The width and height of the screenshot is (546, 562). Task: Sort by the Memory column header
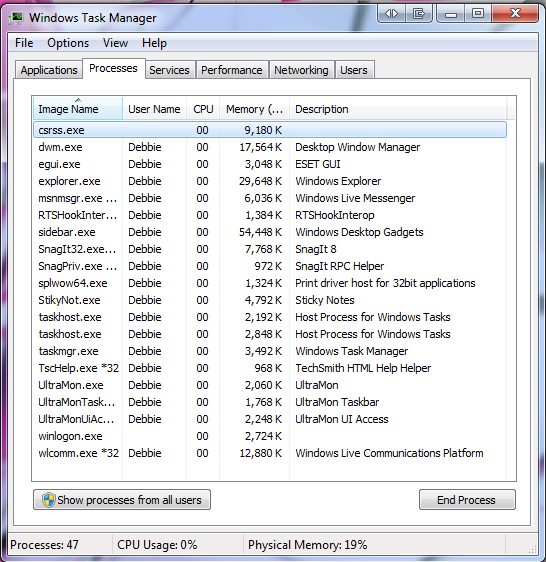[x=254, y=109]
